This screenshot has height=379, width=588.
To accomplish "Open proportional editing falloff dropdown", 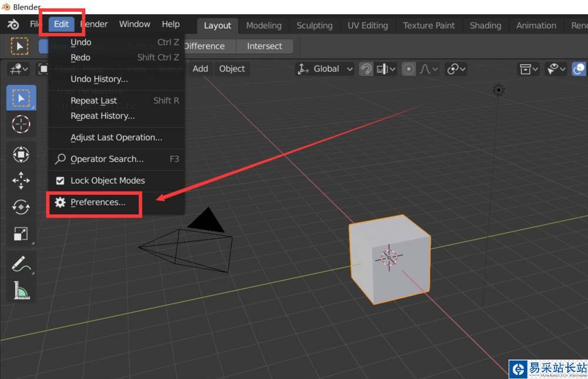I will 429,69.
